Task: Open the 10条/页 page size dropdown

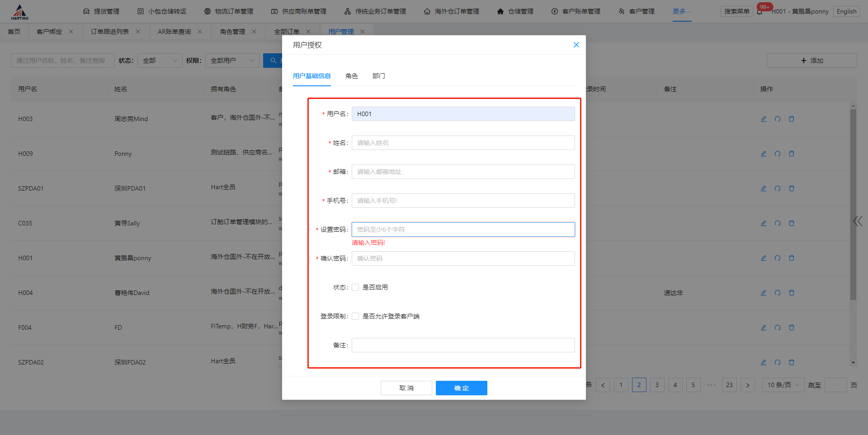Action: coord(783,385)
